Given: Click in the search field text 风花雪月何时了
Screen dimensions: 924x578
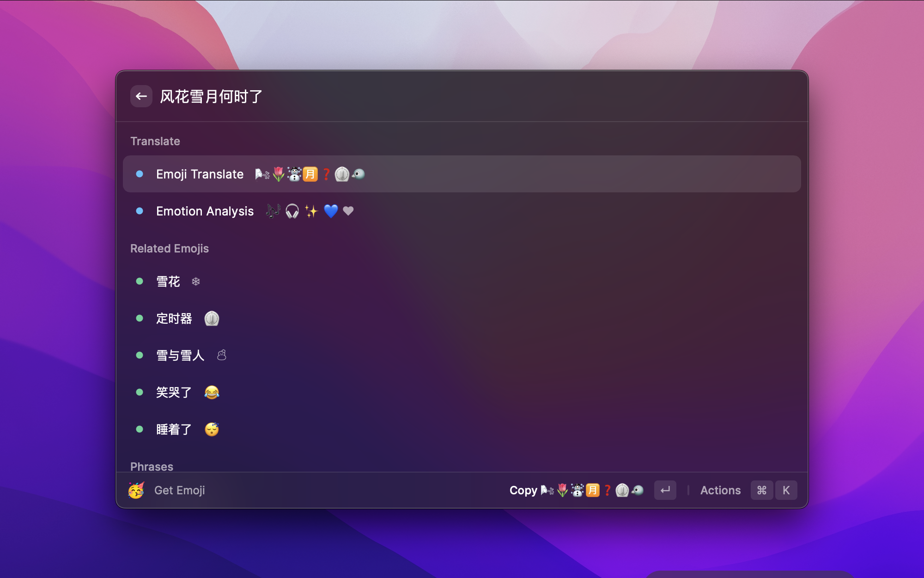Looking at the screenshot, I should (x=211, y=97).
